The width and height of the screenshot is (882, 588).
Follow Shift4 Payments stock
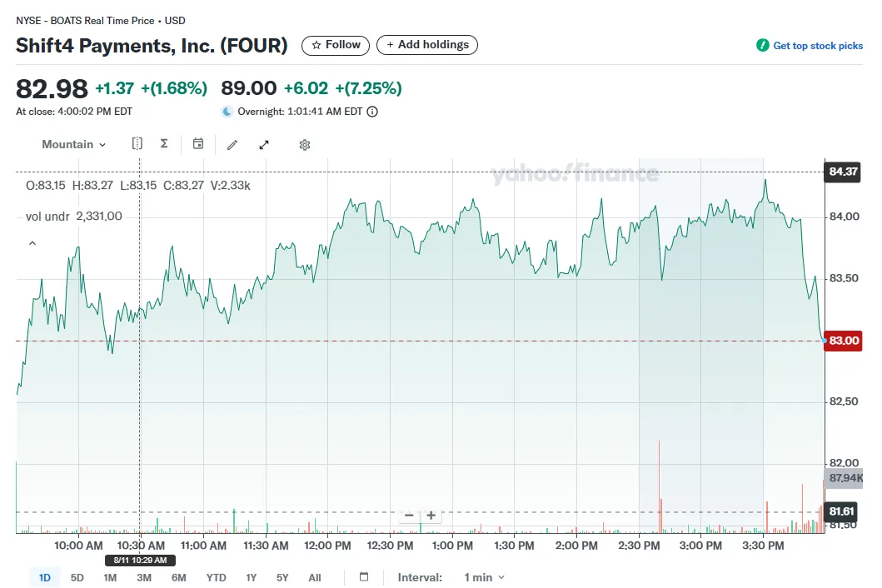click(x=336, y=45)
